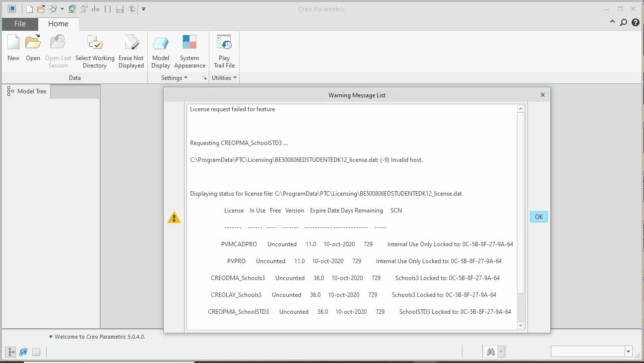Screen dimensions: 644x363
Task: Maximize the Creo Parametric window
Action: pyautogui.click(x=620, y=9)
